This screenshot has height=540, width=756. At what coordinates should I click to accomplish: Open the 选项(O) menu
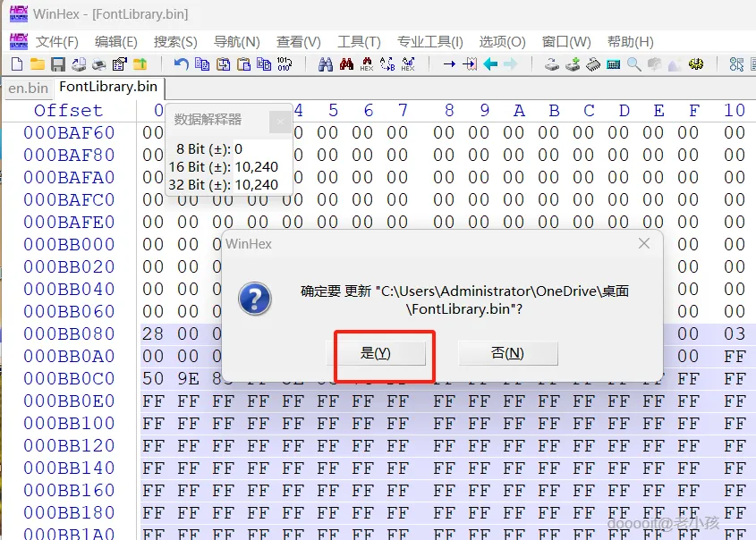(503, 42)
